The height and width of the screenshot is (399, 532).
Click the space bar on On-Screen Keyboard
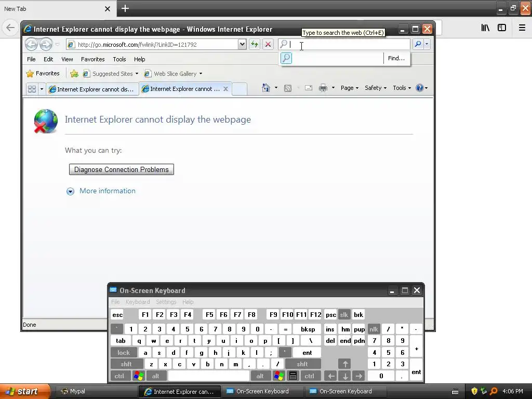(x=209, y=376)
